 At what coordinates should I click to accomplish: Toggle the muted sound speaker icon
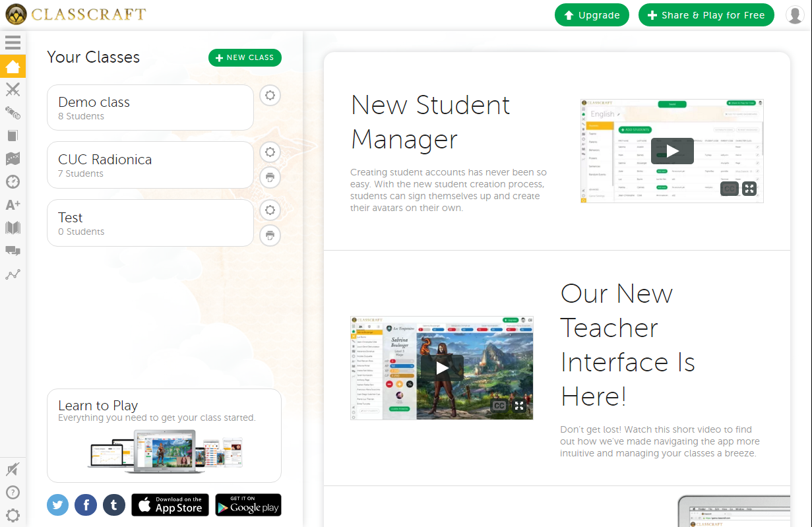click(x=13, y=469)
